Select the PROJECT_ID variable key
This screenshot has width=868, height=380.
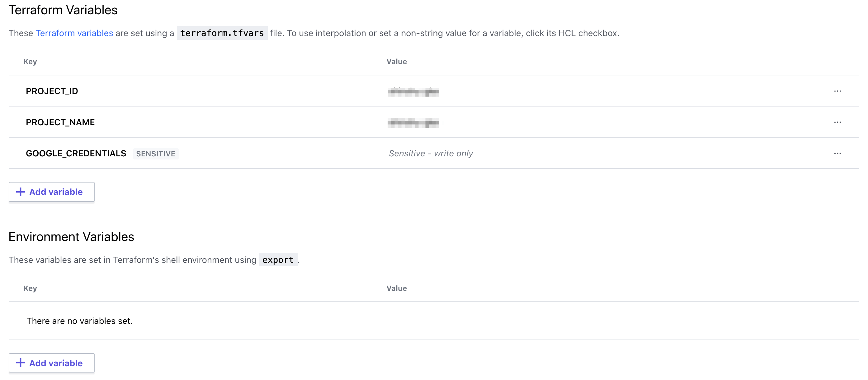point(52,91)
